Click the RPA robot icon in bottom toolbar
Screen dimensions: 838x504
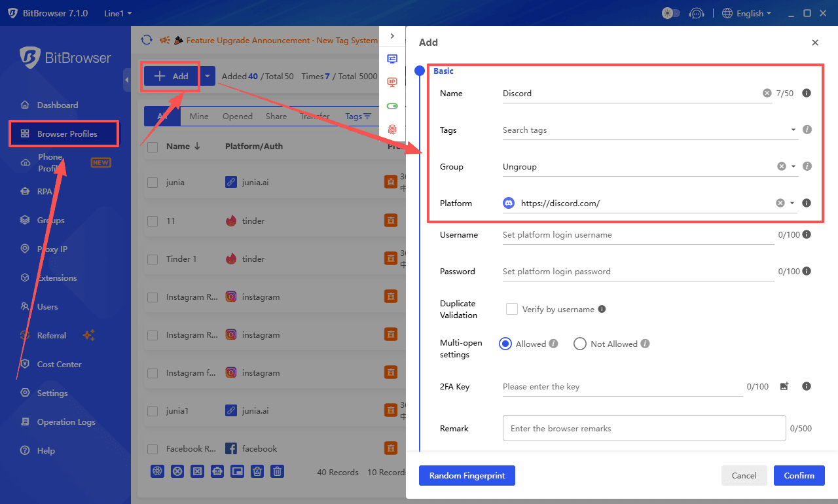pos(217,471)
